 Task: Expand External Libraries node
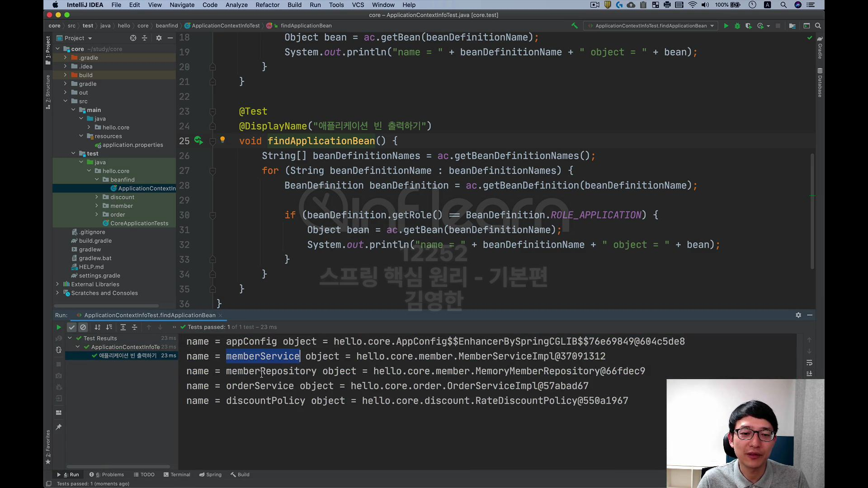coord(57,284)
